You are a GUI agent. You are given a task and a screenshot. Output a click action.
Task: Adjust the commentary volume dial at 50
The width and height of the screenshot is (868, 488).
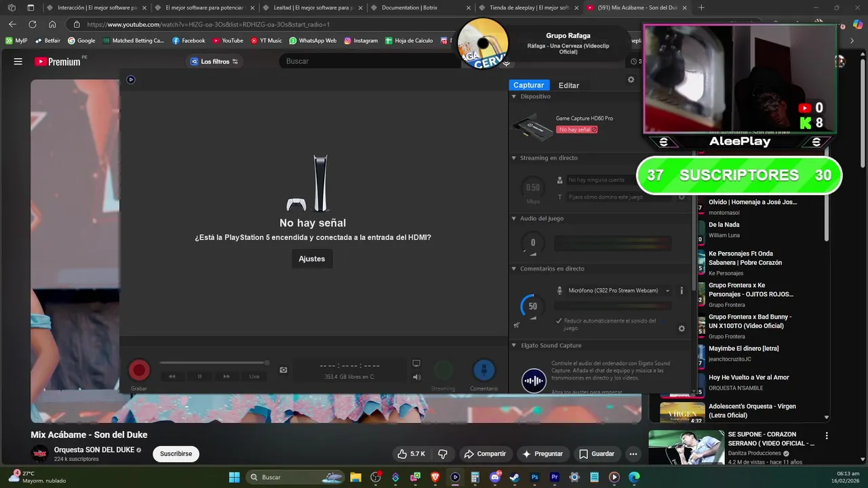[532, 306]
